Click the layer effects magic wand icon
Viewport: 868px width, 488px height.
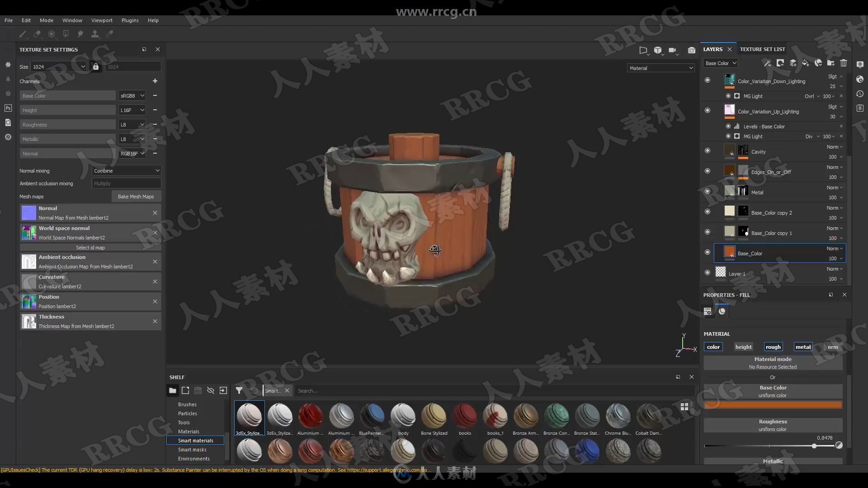coord(767,63)
